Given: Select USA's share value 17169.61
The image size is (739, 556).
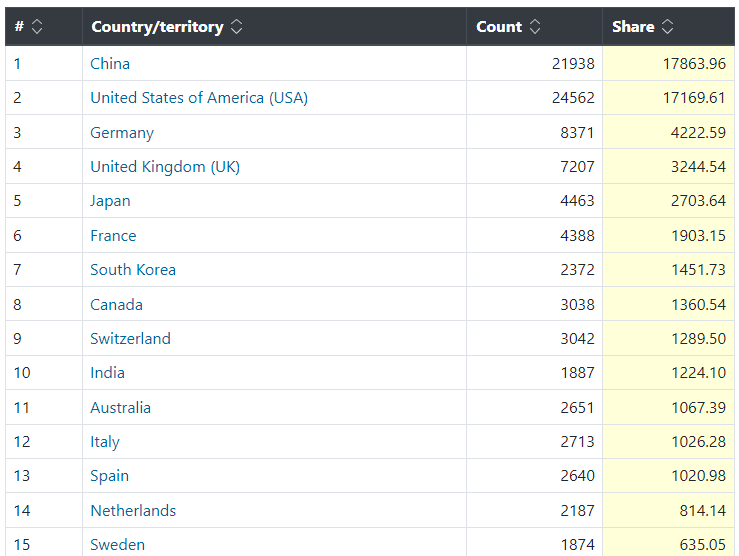Looking at the screenshot, I should (694, 98).
